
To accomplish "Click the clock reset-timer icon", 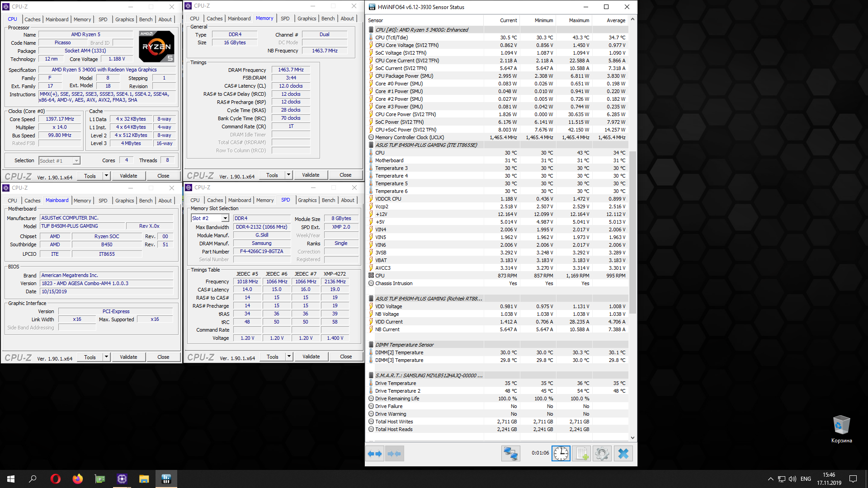I will point(561,454).
